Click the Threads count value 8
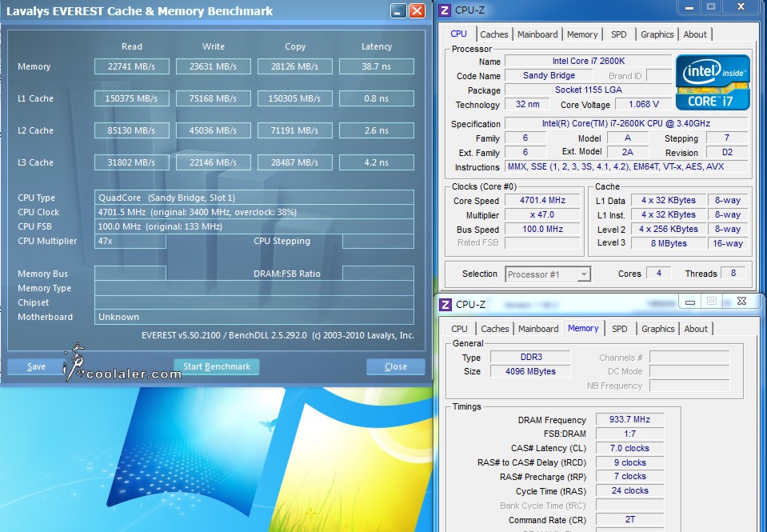The height and width of the screenshot is (532, 767). coord(733,273)
